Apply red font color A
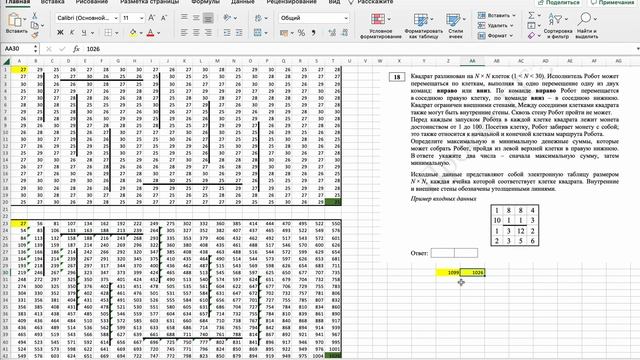The width and height of the screenshot is (640, 360). [x=151, y=33]
